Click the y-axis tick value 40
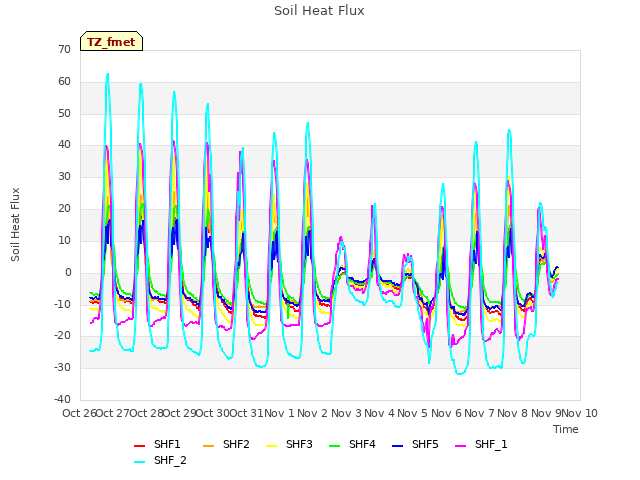This screenshot has height=480, width=640. [x=64, y=144]
